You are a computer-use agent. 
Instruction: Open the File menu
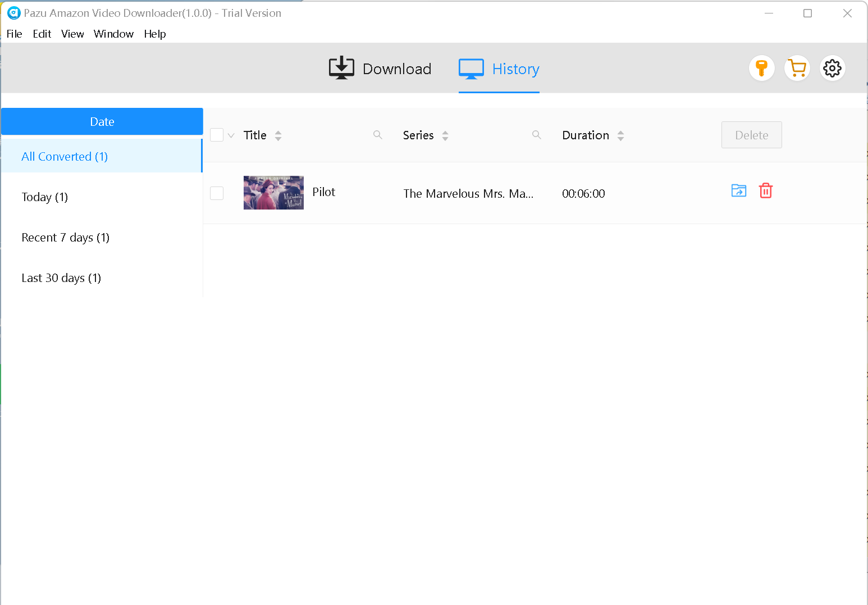click(14, 34)
